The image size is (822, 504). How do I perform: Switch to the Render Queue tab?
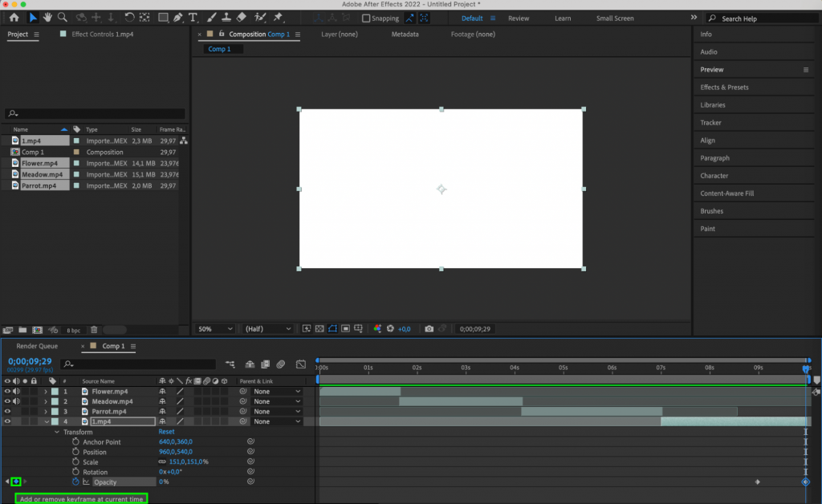pos(38,347)
